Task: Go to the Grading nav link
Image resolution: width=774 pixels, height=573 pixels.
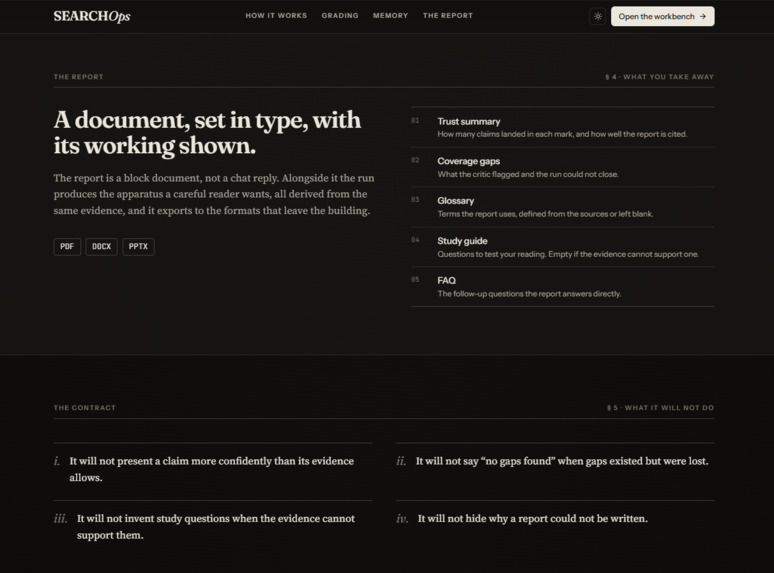Action: click(x=340, y=16)
